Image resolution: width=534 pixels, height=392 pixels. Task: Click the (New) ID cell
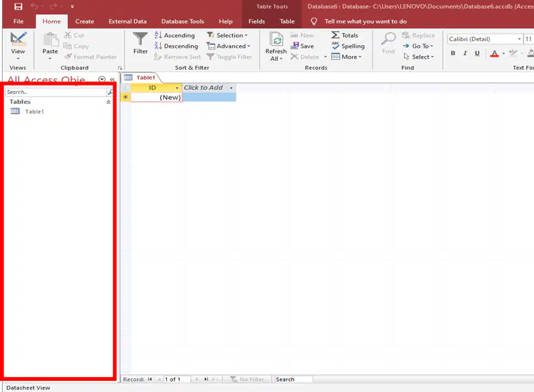click(156, 97)
